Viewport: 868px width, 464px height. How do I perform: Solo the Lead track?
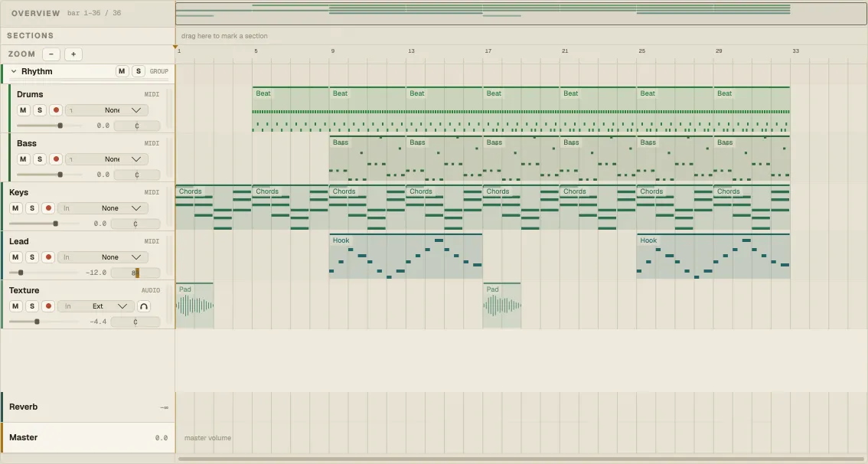click(31, 257)
